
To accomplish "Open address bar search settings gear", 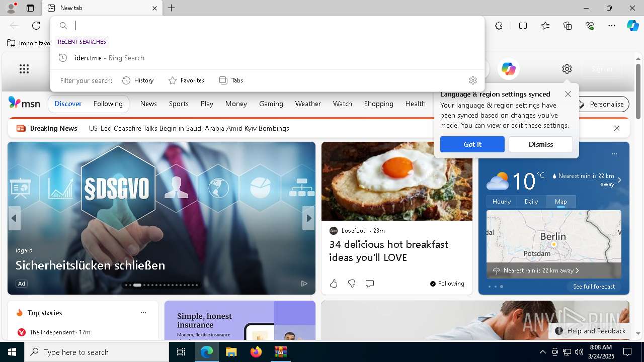I will coord(472,80).
